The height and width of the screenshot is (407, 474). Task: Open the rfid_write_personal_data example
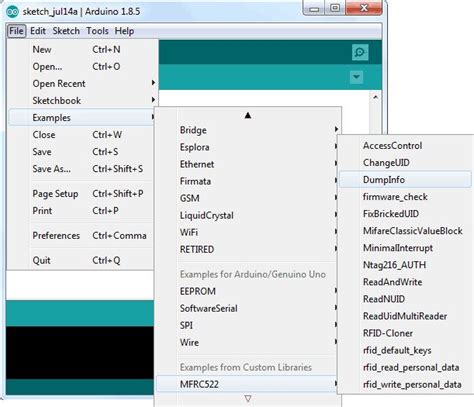tap(412, 384)
